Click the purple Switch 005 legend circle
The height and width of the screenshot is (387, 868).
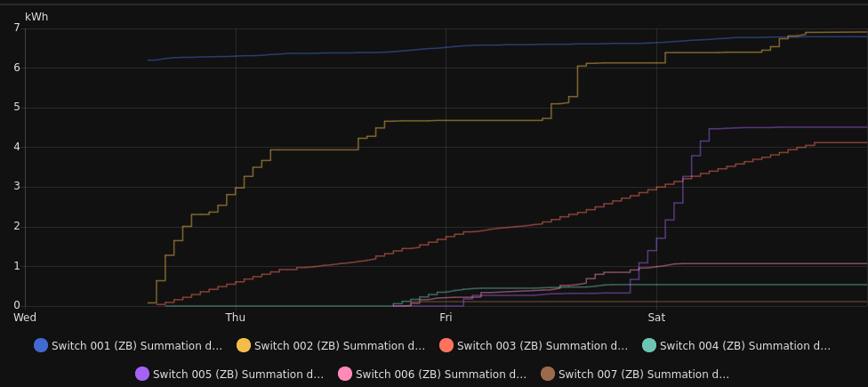(142, 374)
